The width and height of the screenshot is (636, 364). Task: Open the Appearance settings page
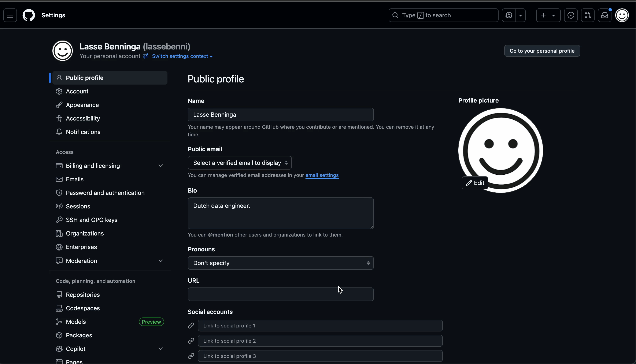point(82,105)
